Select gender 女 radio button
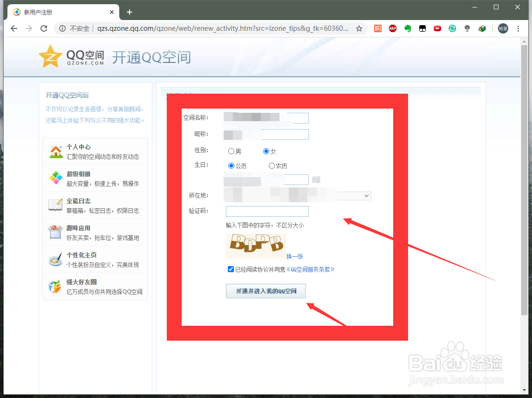The image size is (532, 398). pos(266,151)
